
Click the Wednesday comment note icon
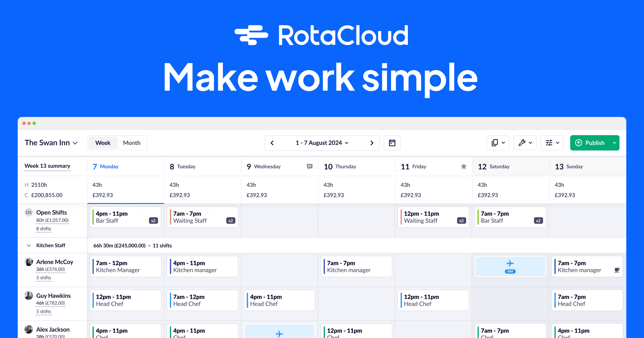(310, 167)
